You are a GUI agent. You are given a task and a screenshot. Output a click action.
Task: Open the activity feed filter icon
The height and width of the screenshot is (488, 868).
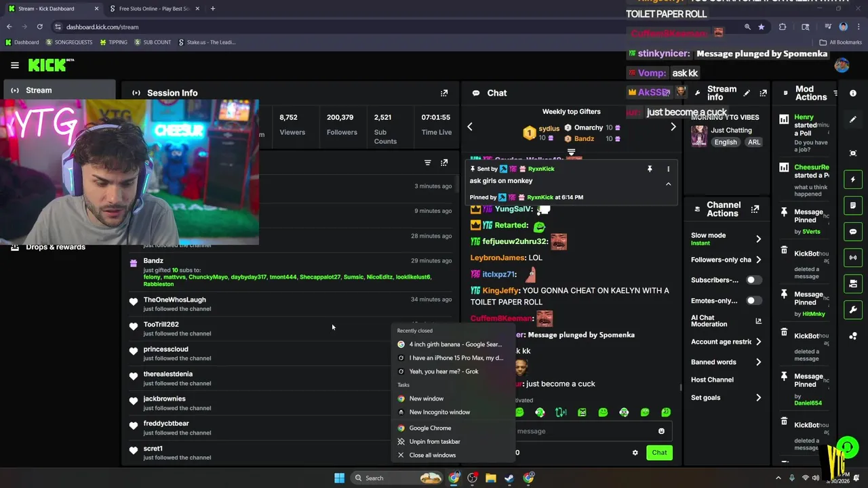click(x=428, y=163)
